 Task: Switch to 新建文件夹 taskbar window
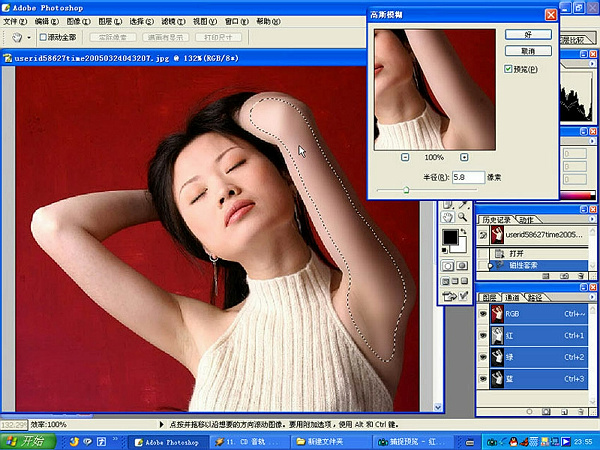pyautogui.click(x=329, y=442)
